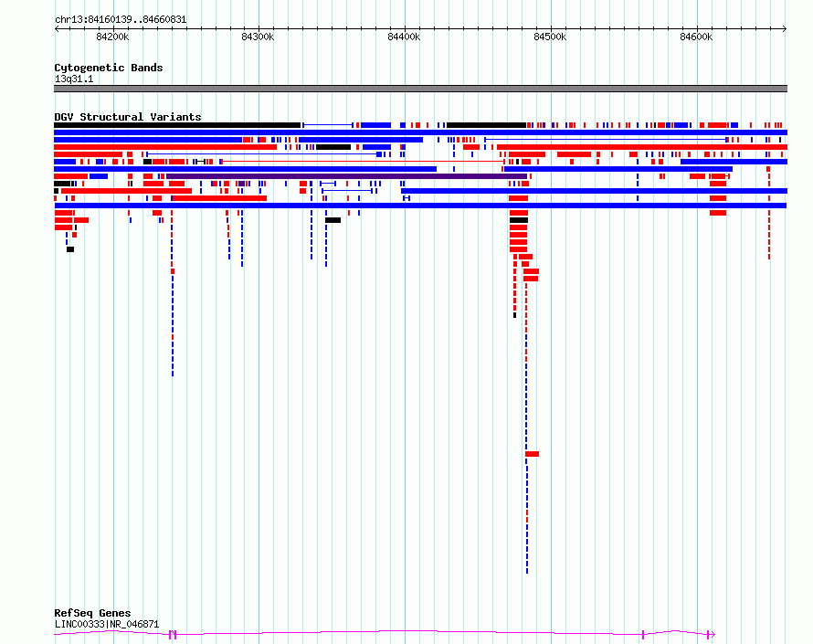Click the right arrowhead of the ruler

coord(785,28)
